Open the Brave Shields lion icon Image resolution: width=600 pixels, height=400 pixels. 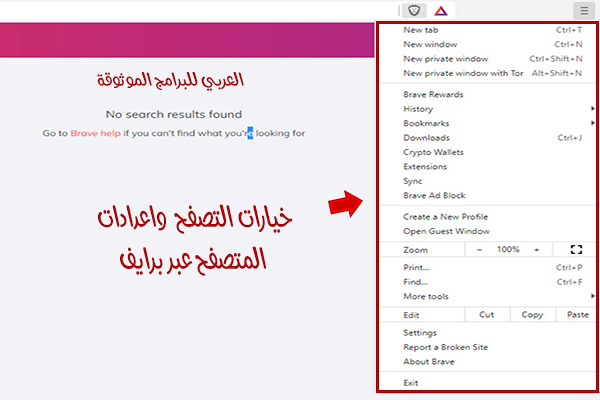click(x=414, y=11)
